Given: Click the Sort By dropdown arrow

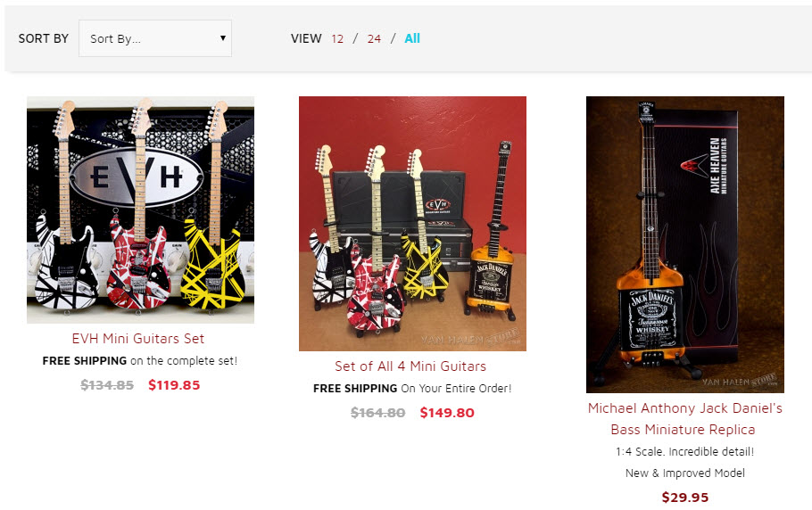Looking at the screenshot, I should pos(223,37).
